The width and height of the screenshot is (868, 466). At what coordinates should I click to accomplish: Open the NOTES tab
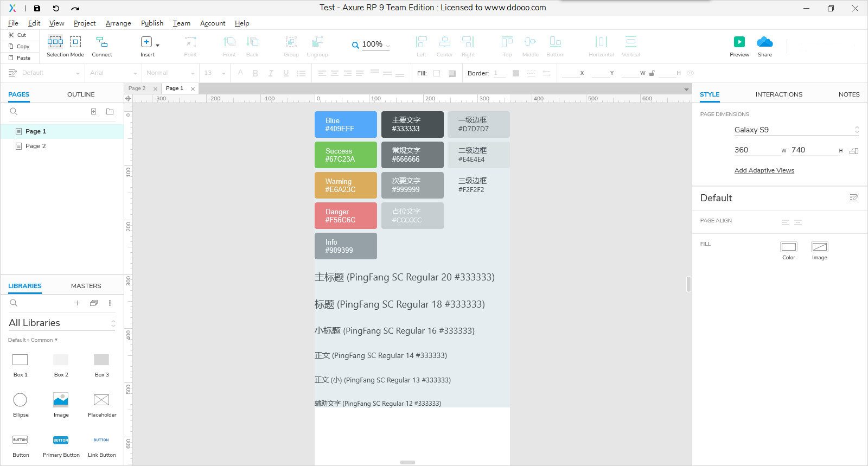[849, 94]
